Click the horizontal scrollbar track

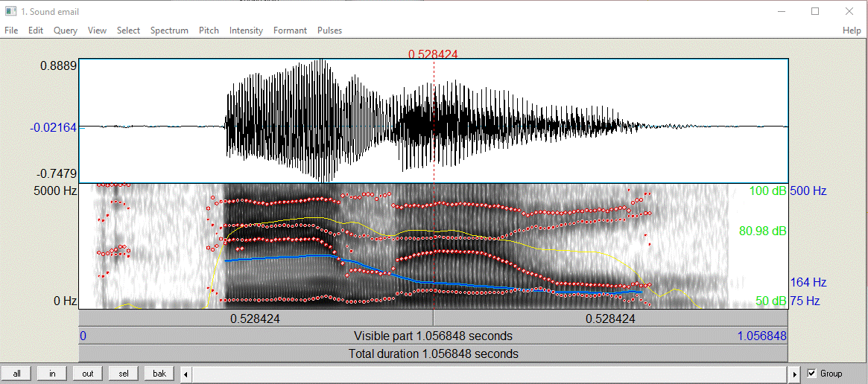(490, 374)
